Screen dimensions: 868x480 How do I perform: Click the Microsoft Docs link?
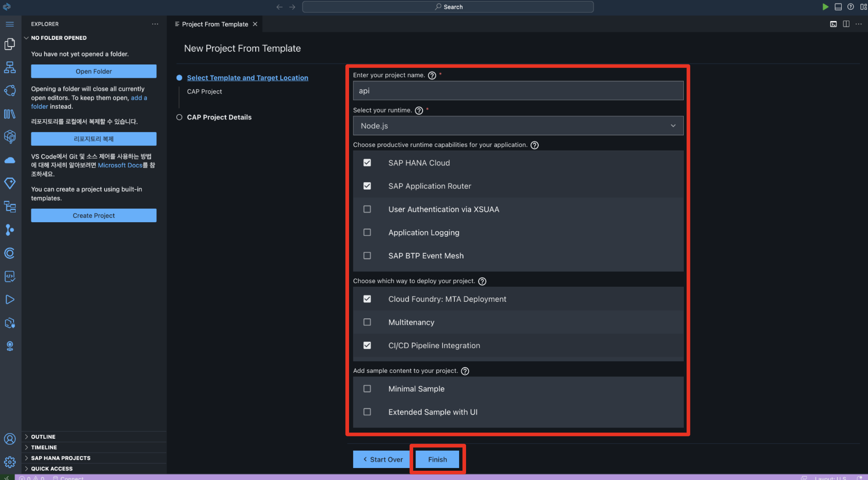[x=120, y=165]
